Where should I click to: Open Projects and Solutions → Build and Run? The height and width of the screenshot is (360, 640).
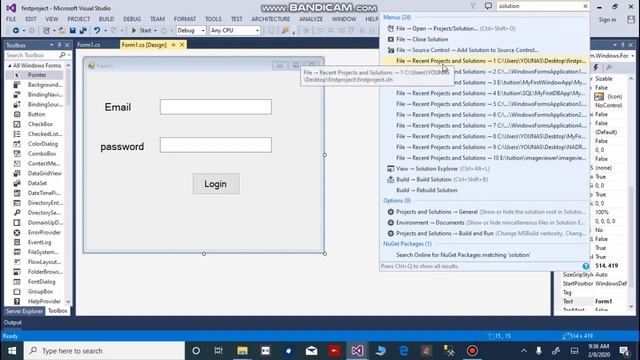click(x=484, y=233)
